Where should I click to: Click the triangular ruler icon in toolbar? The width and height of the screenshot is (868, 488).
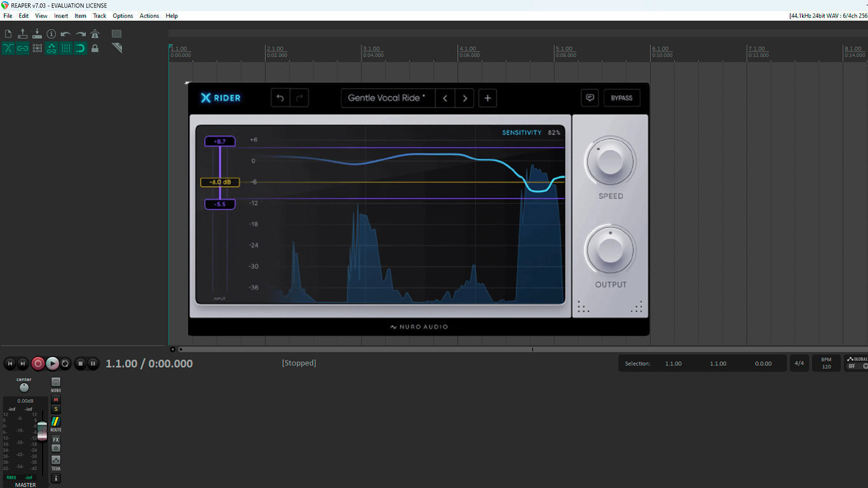(x=117, y=48)
